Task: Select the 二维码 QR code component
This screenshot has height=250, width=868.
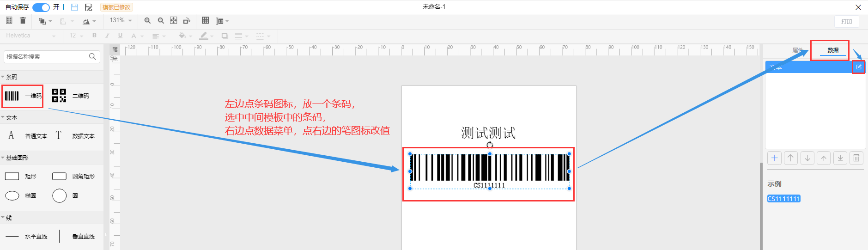Action: [x=70, y=96]
